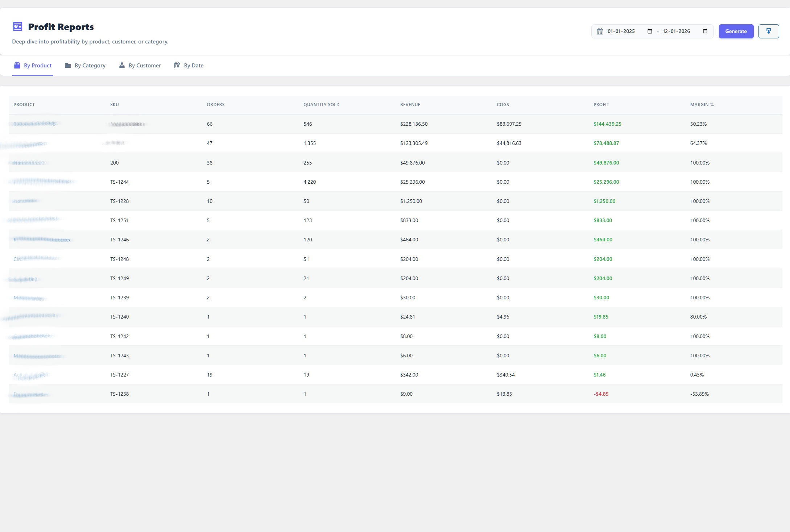This screenshot has width=790, height=532.
Task: Click the By Customer person icon
Action: [x=122, y=65]
